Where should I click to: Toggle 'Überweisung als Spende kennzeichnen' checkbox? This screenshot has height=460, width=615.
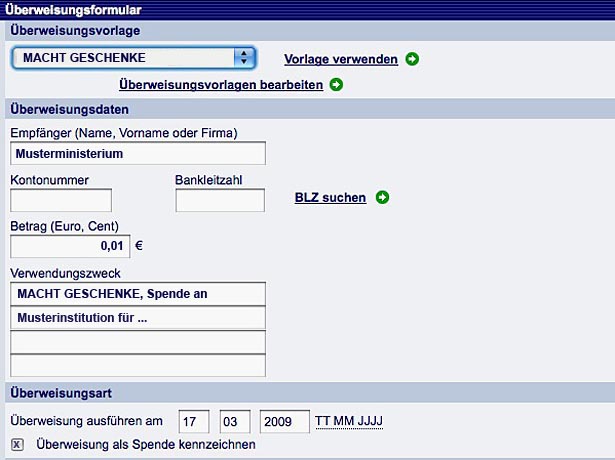(16, 444)
